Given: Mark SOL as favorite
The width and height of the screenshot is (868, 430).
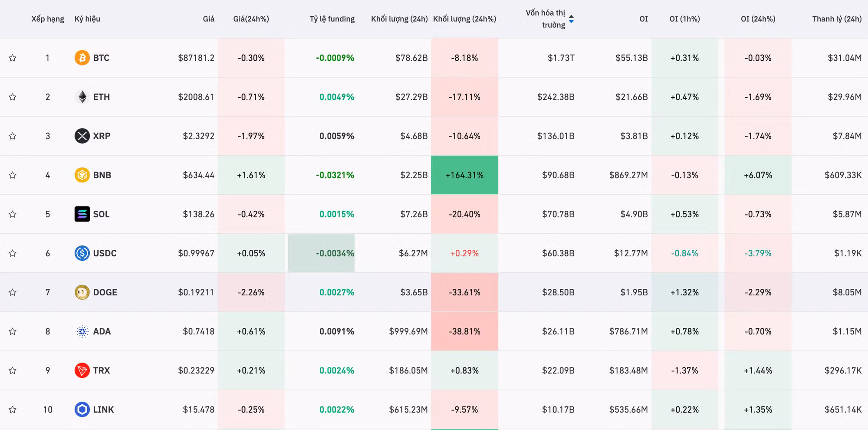Looking at the screenshot, I should coord(13,214).
